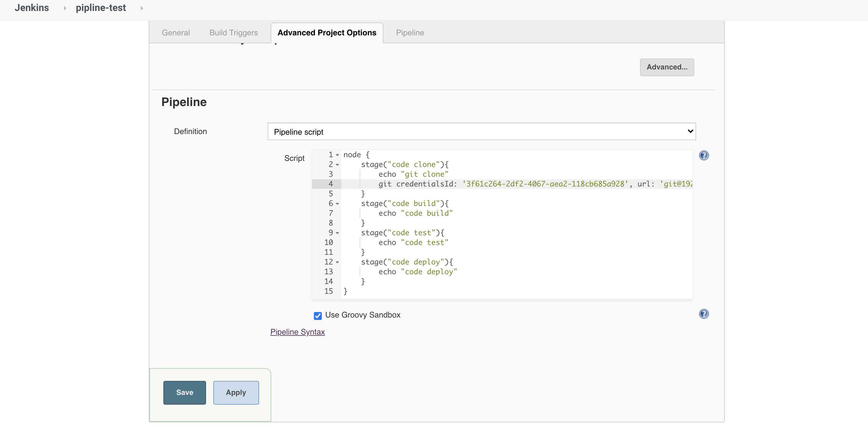This screenshot has width=868, height=440.
Task: Switch to the General tab
Action: 176,33
